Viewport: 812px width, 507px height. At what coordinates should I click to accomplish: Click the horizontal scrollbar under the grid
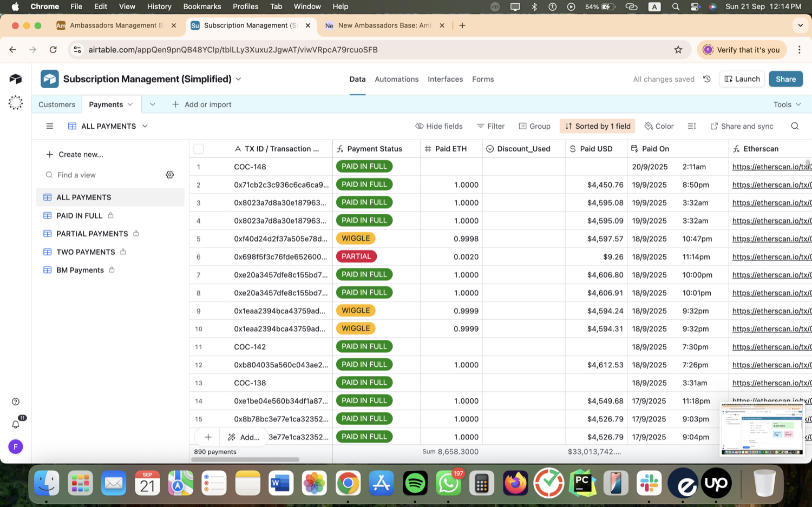click(x=245, y=459)
